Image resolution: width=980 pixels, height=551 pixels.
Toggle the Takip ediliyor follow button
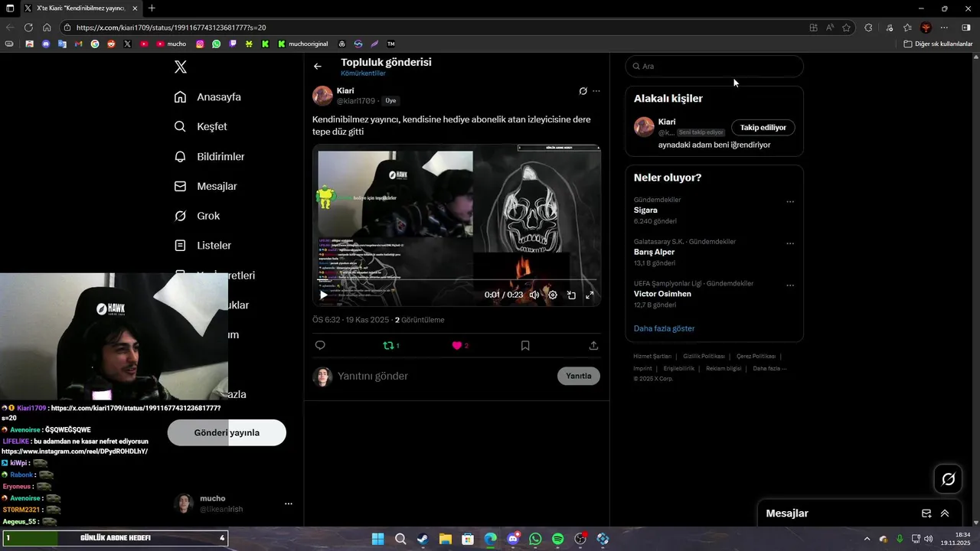coord(763,128)
